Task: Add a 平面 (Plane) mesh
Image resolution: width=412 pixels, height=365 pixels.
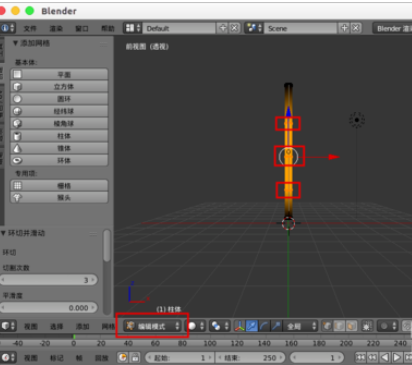Action: tap(59, 74)
